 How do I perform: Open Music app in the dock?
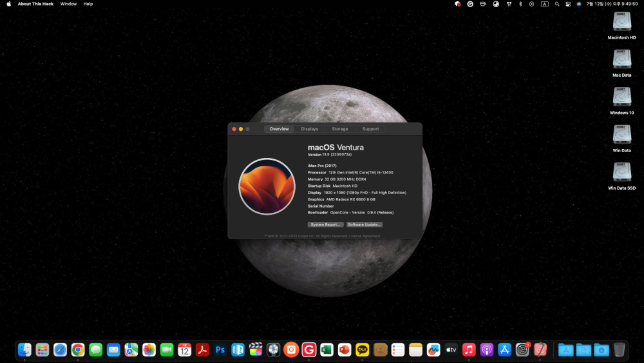469,350
